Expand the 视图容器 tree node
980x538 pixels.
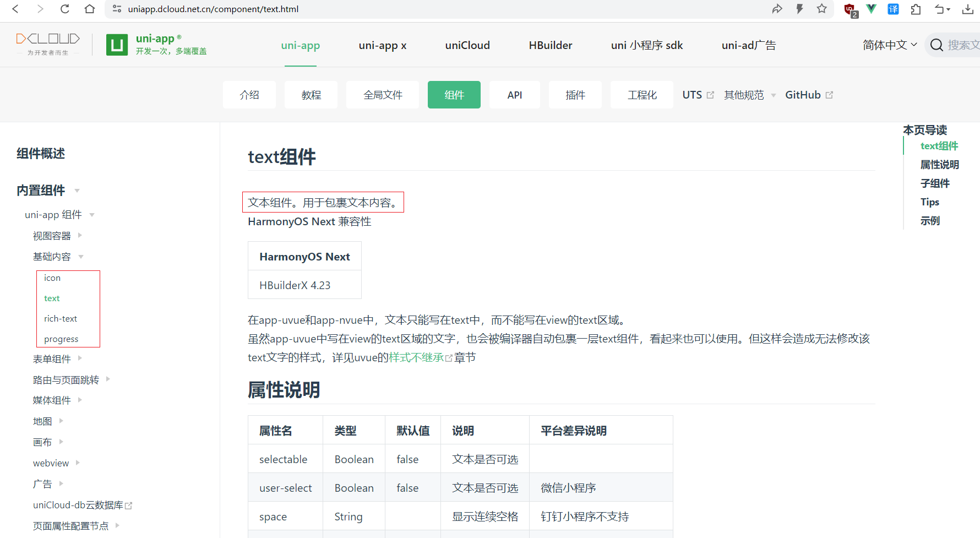click(80, 235)
